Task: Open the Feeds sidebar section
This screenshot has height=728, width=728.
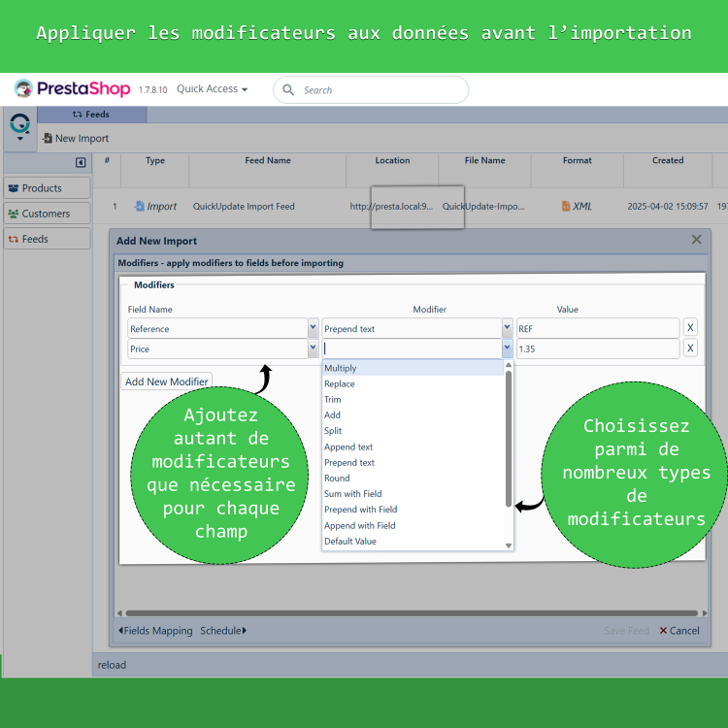Action: point(47,239)
